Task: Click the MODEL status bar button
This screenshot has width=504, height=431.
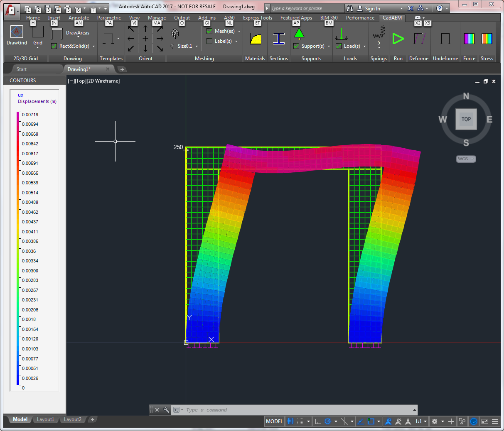Action: [x=274, y=421]
